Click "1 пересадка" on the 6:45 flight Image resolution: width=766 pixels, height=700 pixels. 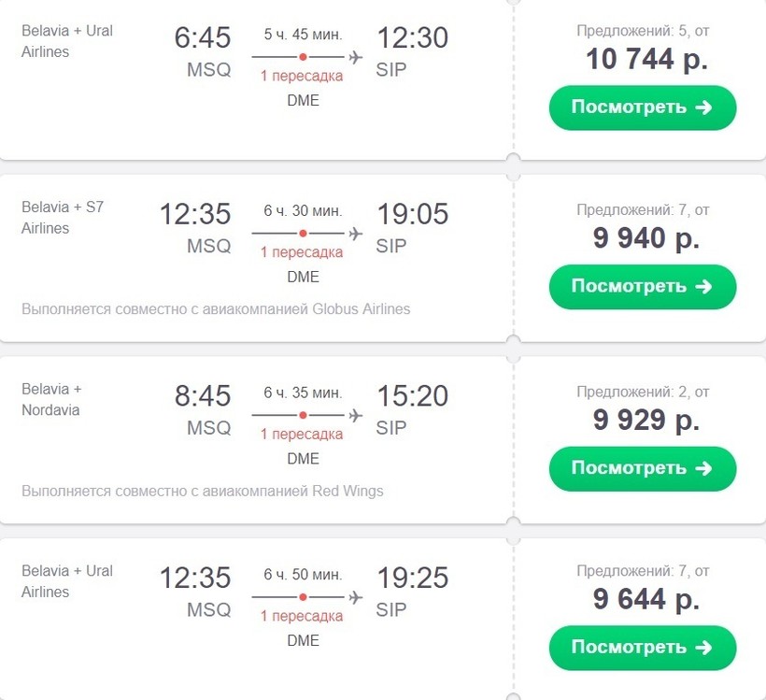[x=302, y=76]
